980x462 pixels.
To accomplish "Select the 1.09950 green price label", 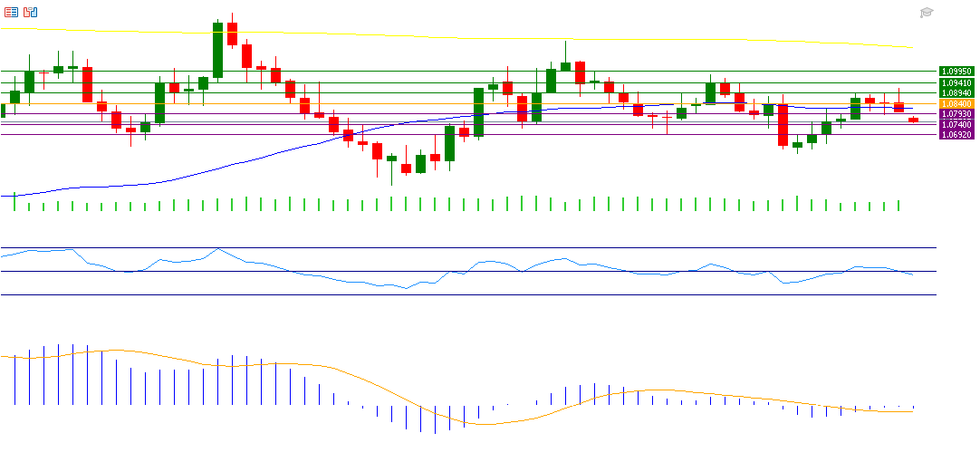I will 956,71.
